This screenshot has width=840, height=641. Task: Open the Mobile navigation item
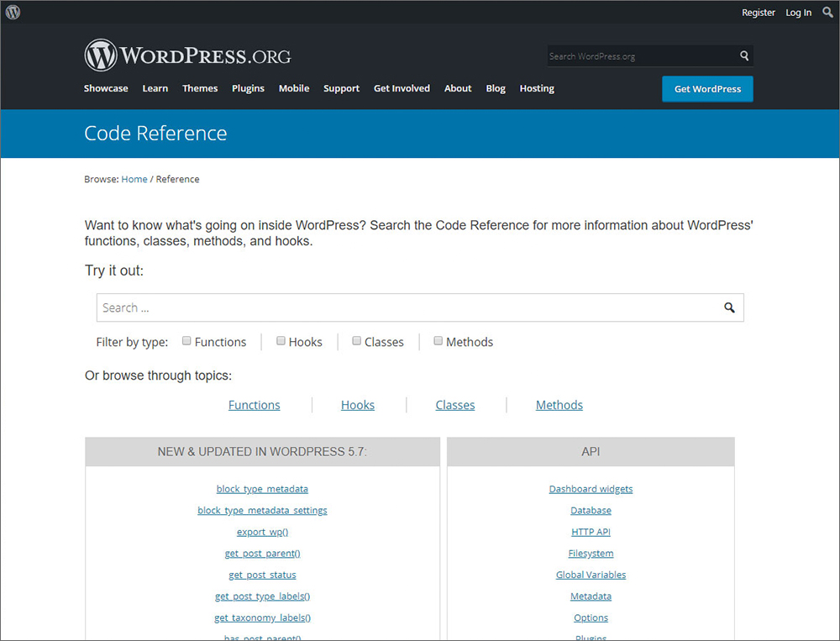click(x=293, y=88)
